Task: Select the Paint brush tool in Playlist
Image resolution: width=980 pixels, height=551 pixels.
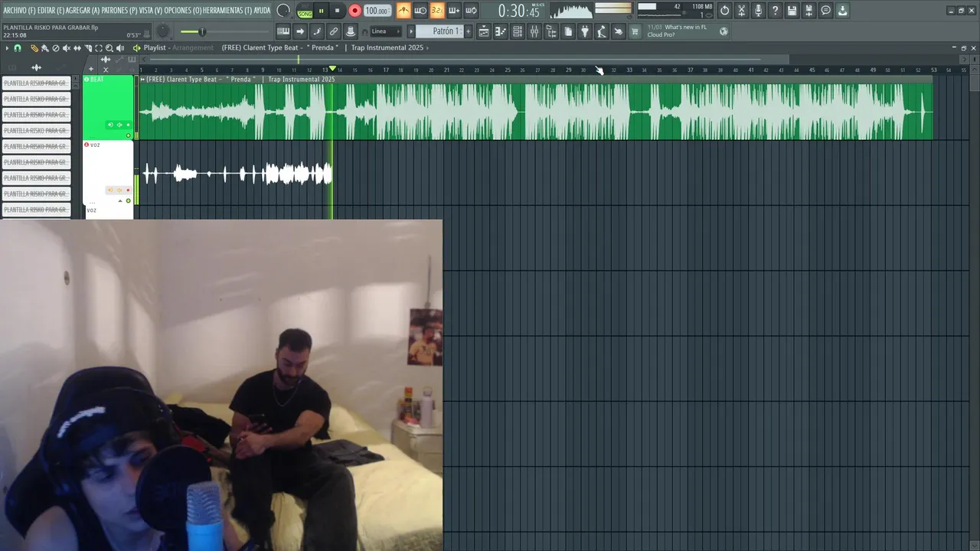Action: [x=44, y=48]
